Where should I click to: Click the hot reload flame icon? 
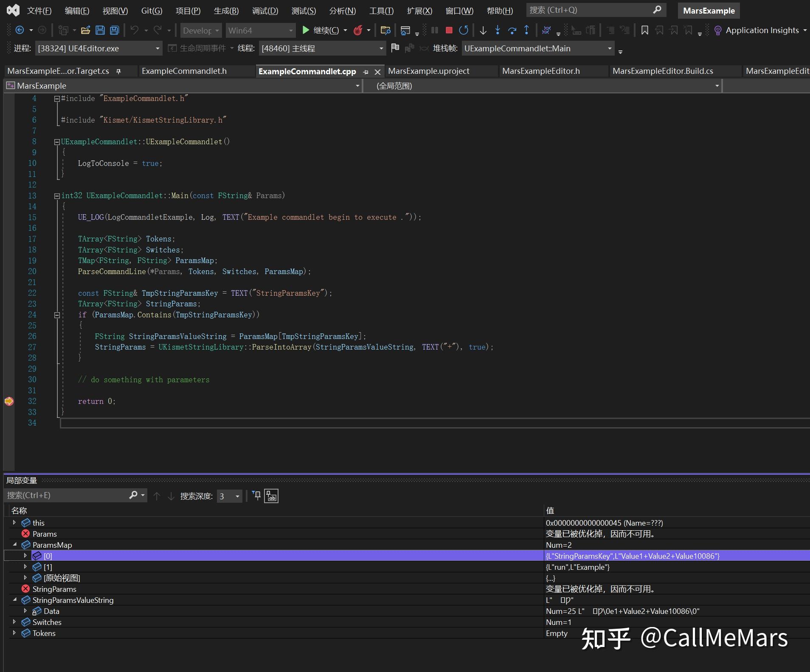(358, 30)
